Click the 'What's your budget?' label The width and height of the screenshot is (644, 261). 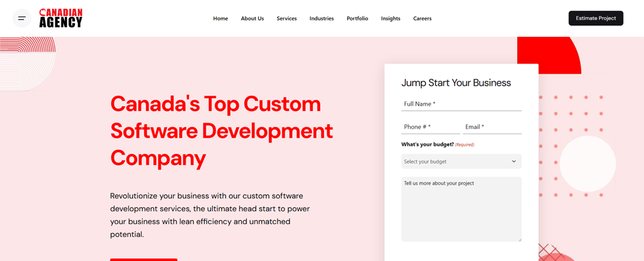tap(428, 144)
